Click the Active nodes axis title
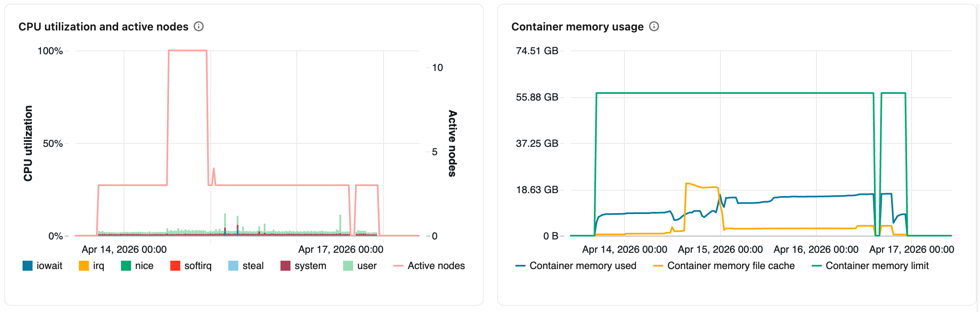 pos(452,143)
